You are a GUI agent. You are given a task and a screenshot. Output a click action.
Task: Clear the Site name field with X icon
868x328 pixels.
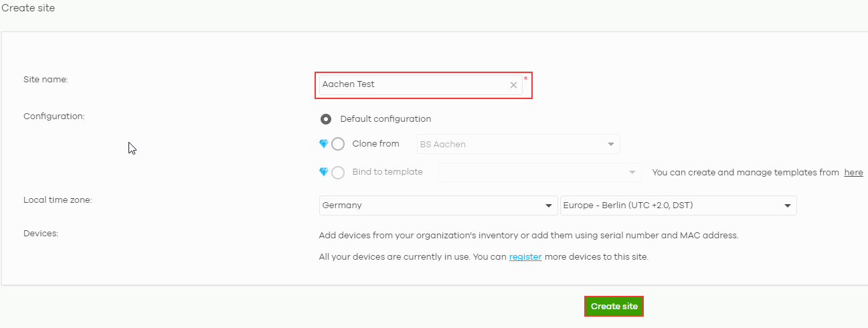click(x=513, y=85)
